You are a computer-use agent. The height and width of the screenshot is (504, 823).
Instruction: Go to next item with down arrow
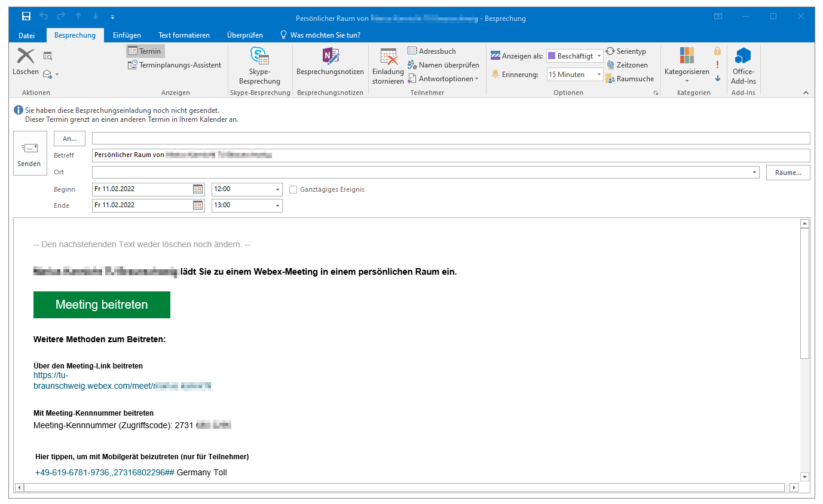(x=96, y=17)
